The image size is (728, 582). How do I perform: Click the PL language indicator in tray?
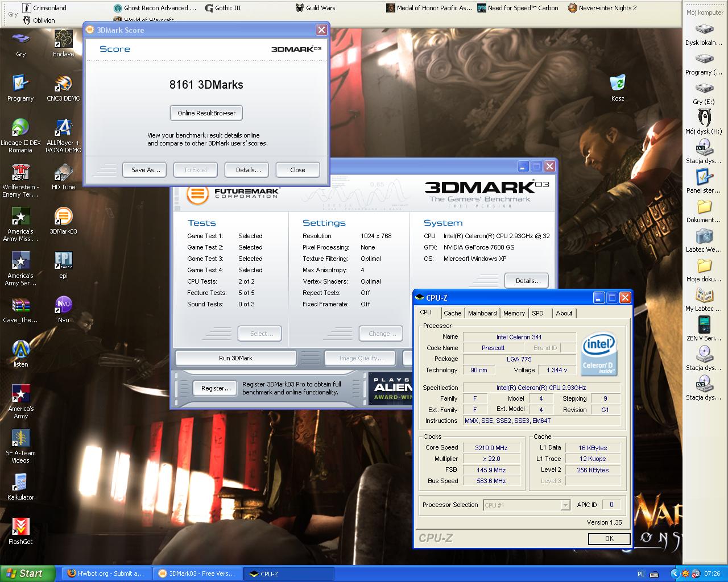(641, 574)
